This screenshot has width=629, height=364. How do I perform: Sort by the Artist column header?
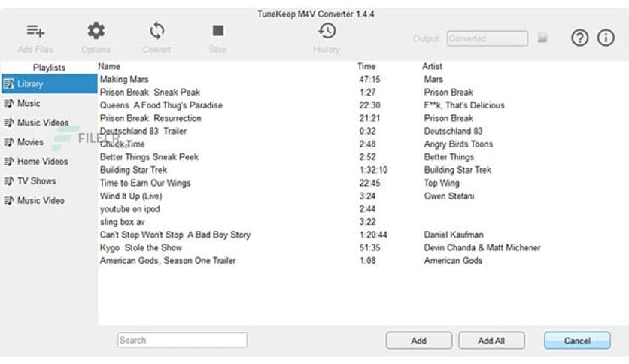[432, 66]
